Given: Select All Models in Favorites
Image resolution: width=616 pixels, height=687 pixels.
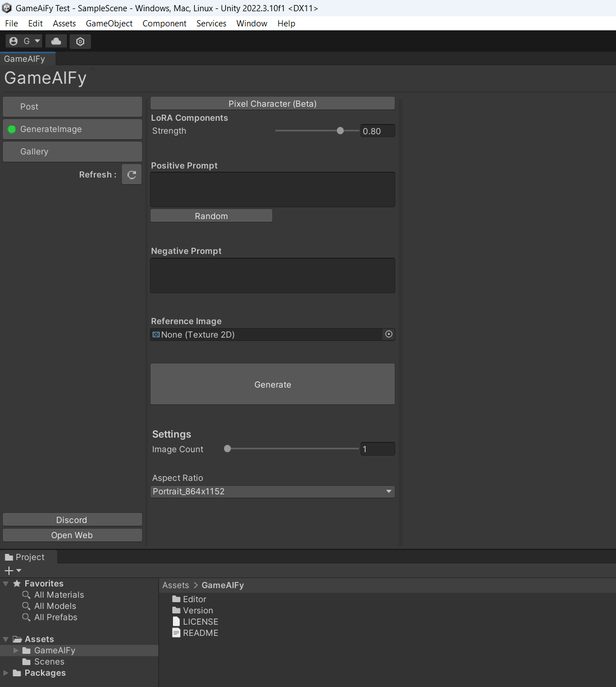Looking at the screenshot, I should [x=55, y=606].
